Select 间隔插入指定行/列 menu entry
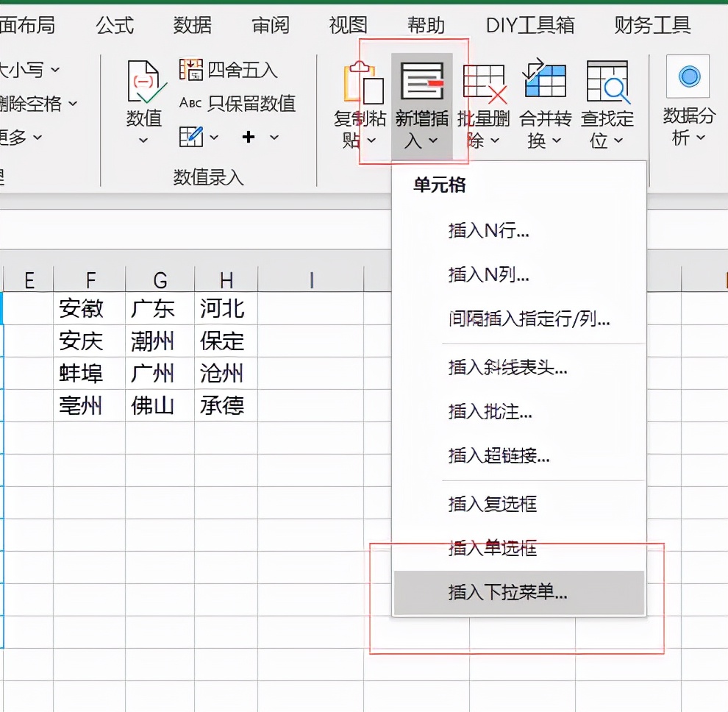The height and width of the screenshot is (712, 728). pyautogui.click(x=519, y=319)
